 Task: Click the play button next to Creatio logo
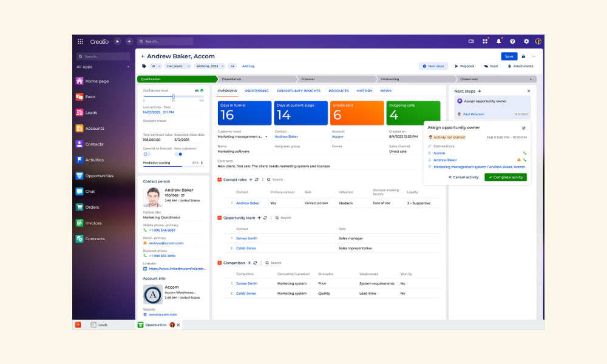click(x=117, y=41)
